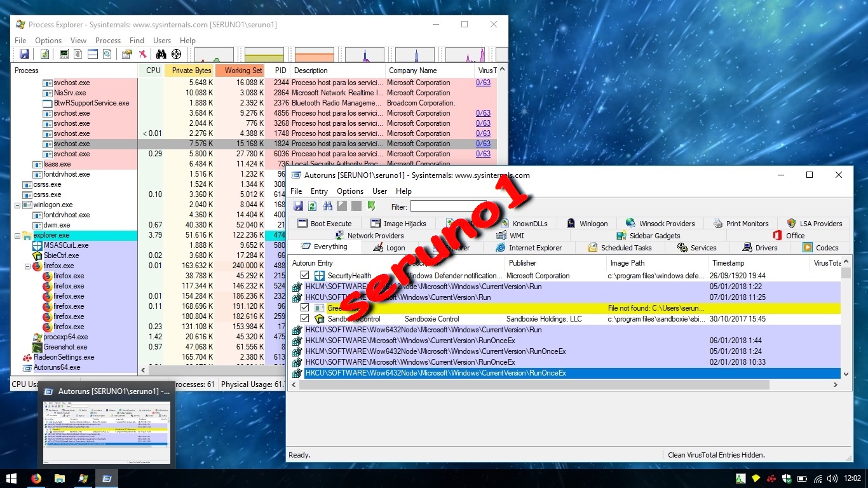The width and height of the screenshot is (868, 488).
Task: Click Windows Defender shield tray icon
Action: coord(787,478)
